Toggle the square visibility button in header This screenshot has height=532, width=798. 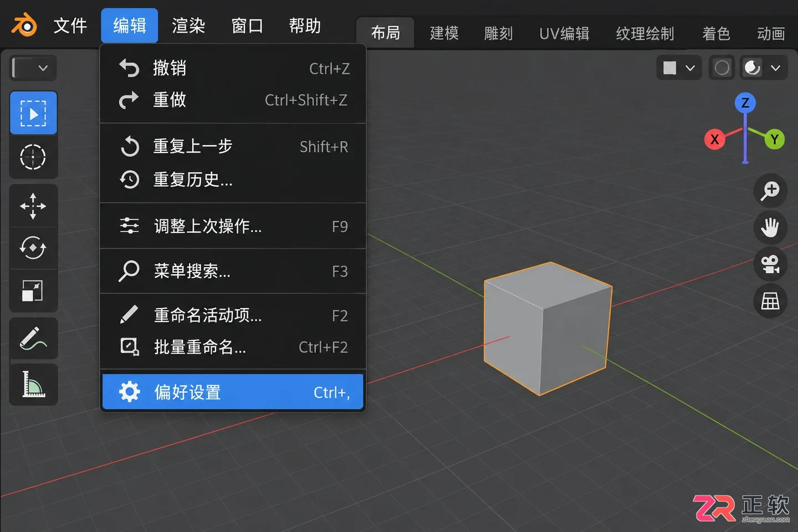[x=670, y=68]
